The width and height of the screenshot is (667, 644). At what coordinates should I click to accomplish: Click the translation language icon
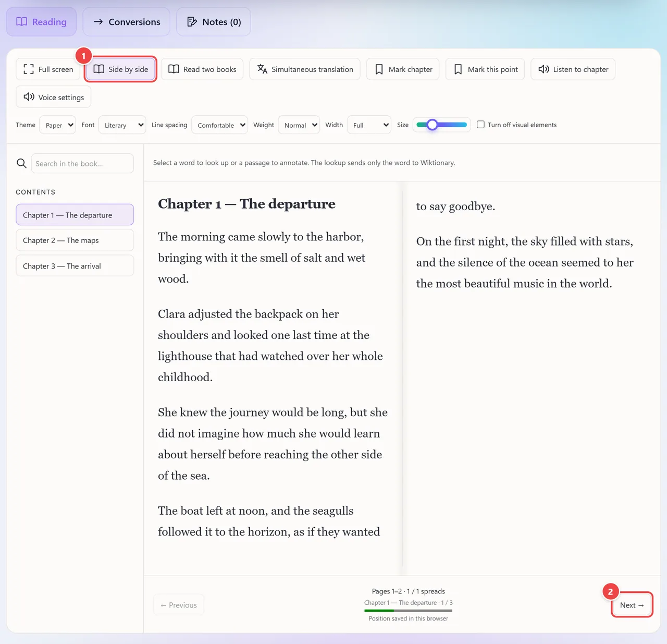[x=262, y=69]
